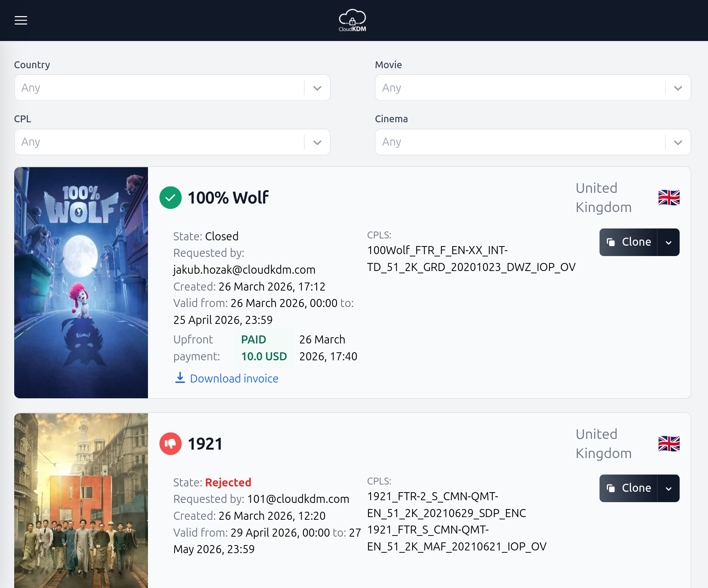
Task: Click the 100% Wolf movie poster
Action: pos(81,283)
